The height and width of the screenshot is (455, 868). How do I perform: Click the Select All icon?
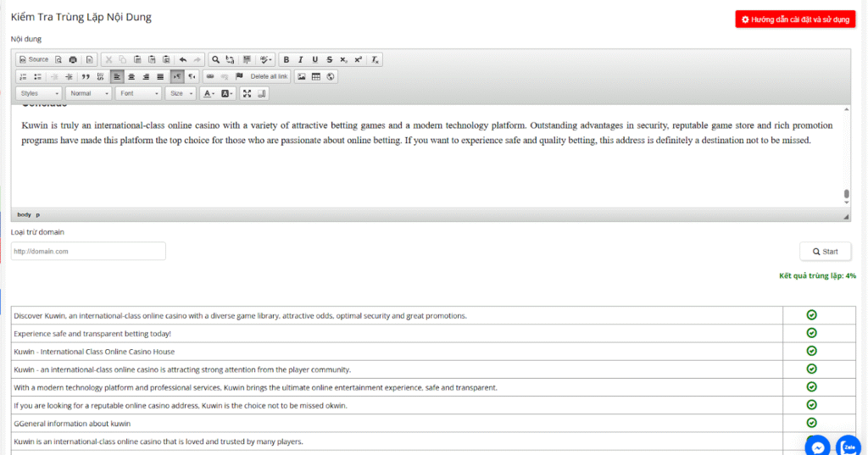click(247, 59)
